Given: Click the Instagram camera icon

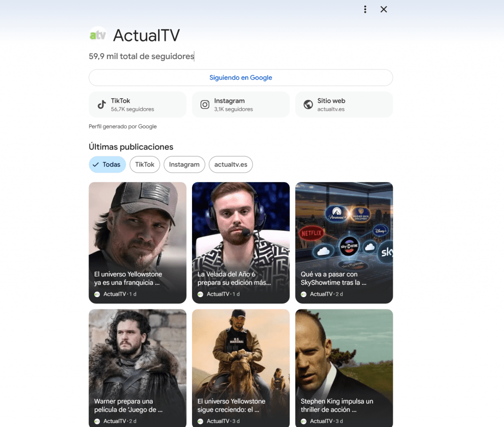Looking at the screenshot, I should [x=205, y=104].
